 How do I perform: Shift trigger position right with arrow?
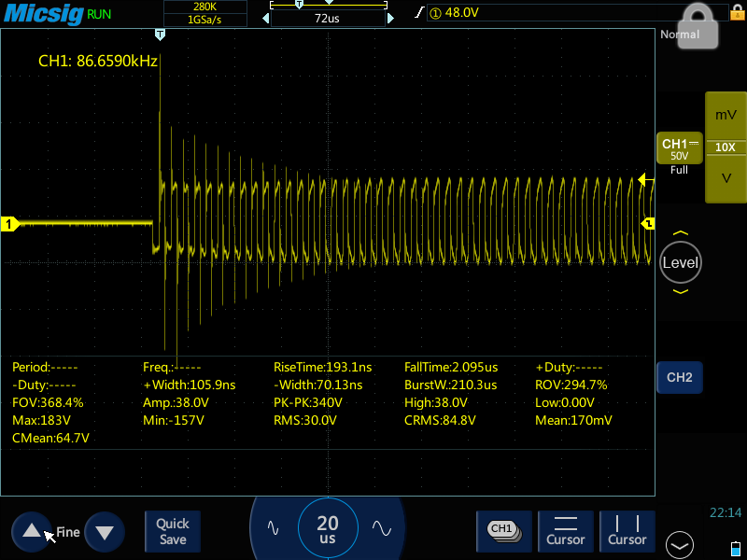click(390, 19)
